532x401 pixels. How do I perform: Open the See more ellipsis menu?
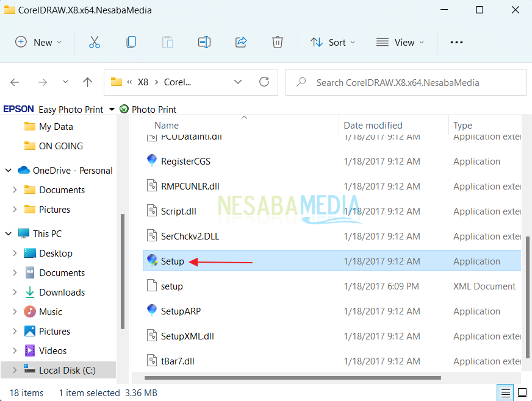pyautogui.click(x=456, y=43)
